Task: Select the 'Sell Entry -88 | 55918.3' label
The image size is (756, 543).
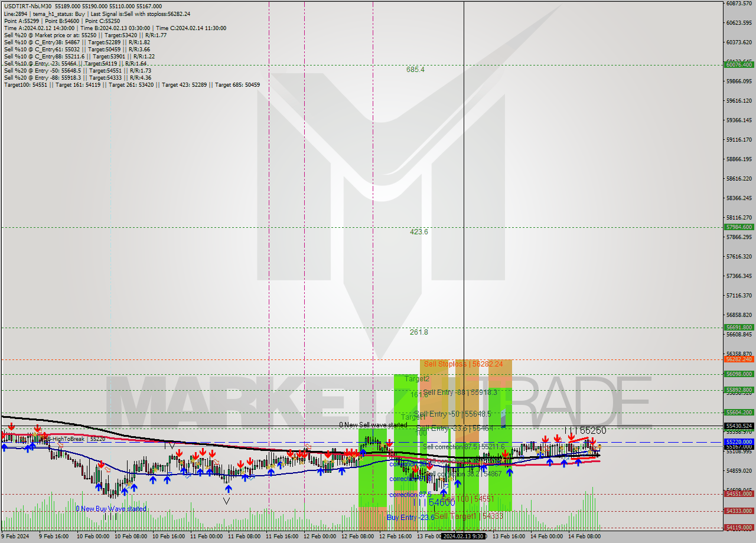Action: 460,392
